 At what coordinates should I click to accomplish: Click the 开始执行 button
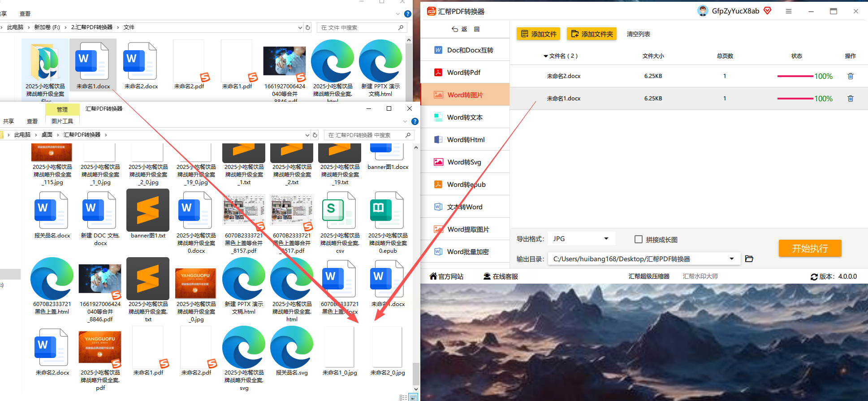click(x=810, y=249)
